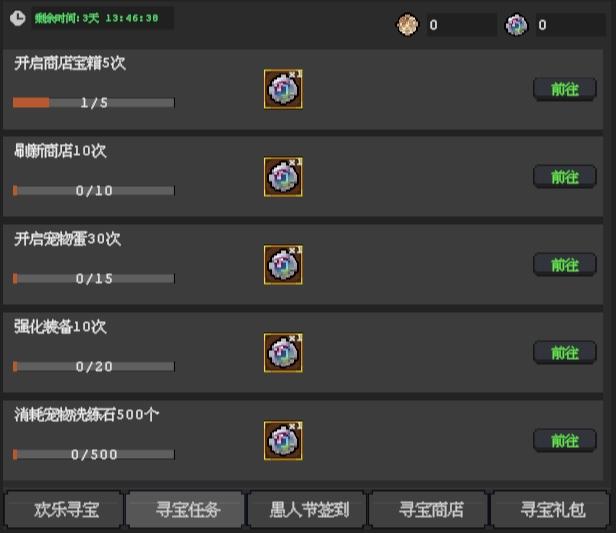The image size is (616, 533).
Task: Select reward icon for 开启宠物蛋30次 task
Action: (x=283, y=265)
